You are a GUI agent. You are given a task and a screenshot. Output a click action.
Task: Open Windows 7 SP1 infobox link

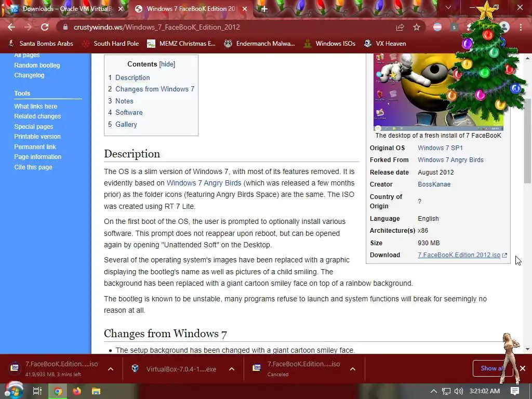point(440,148)
